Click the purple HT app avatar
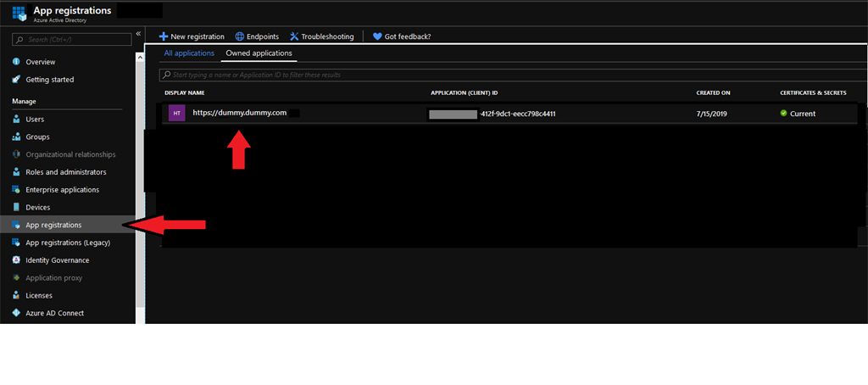The width and height of the screenshot is (868, 385). point(176,113)
